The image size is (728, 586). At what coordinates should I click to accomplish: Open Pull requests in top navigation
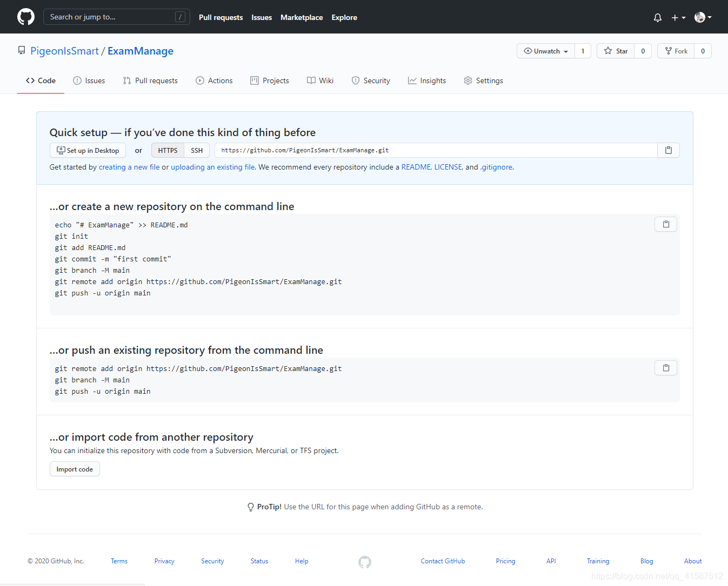(221, 17)
